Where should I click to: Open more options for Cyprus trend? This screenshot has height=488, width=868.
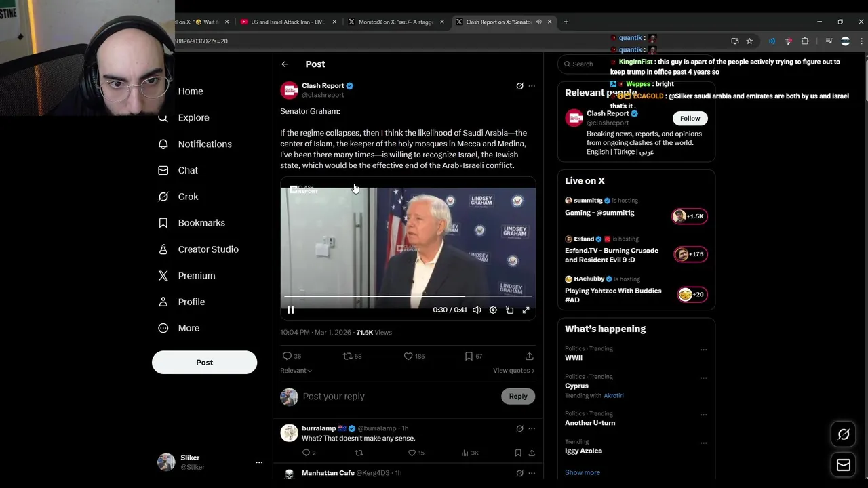click(x=703, y=378)
